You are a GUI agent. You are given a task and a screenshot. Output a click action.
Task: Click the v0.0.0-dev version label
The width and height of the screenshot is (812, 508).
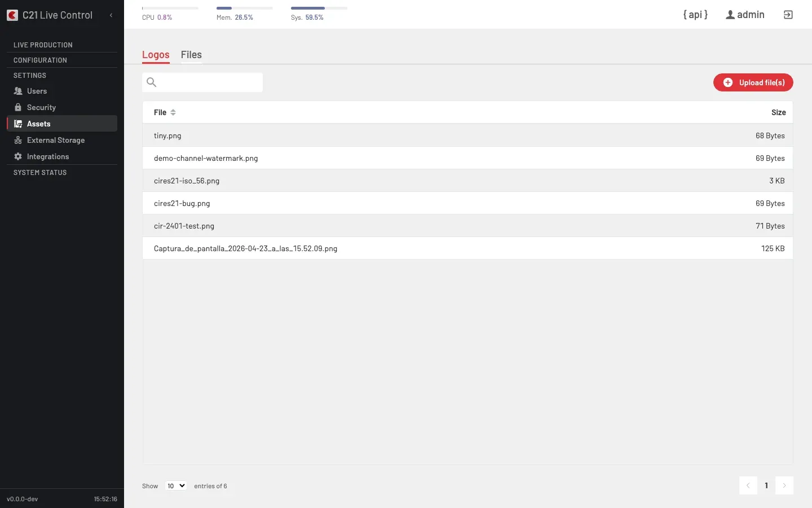[23, 499]
